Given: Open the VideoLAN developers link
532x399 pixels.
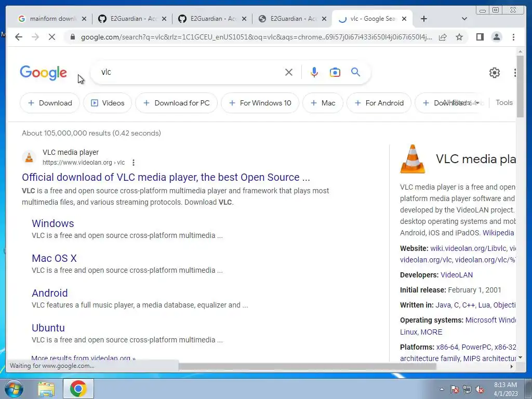Looking at the screenshot, I should pyautogui.click(x=456, y=275).
